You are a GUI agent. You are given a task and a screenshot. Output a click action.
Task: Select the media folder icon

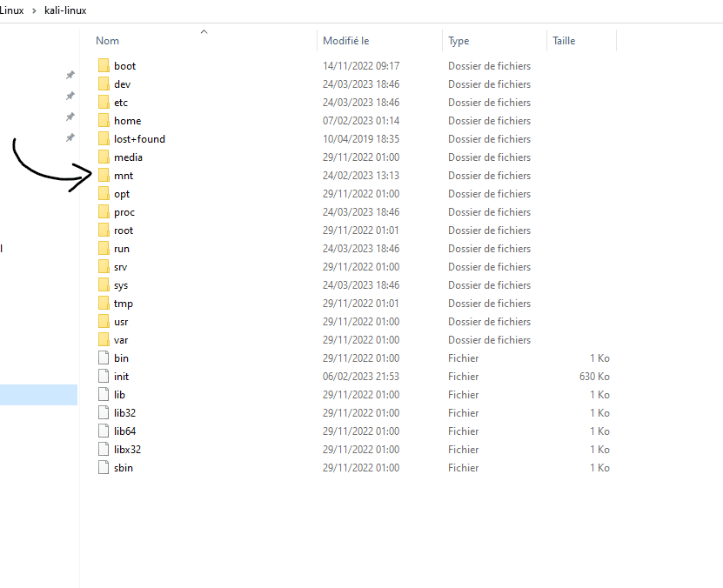(x=104, y=157)
